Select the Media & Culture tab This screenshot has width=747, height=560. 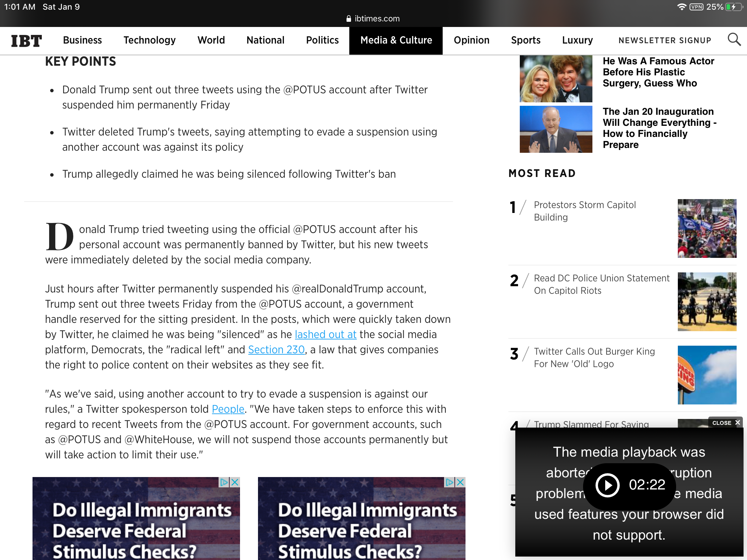(x=396, y=40)
